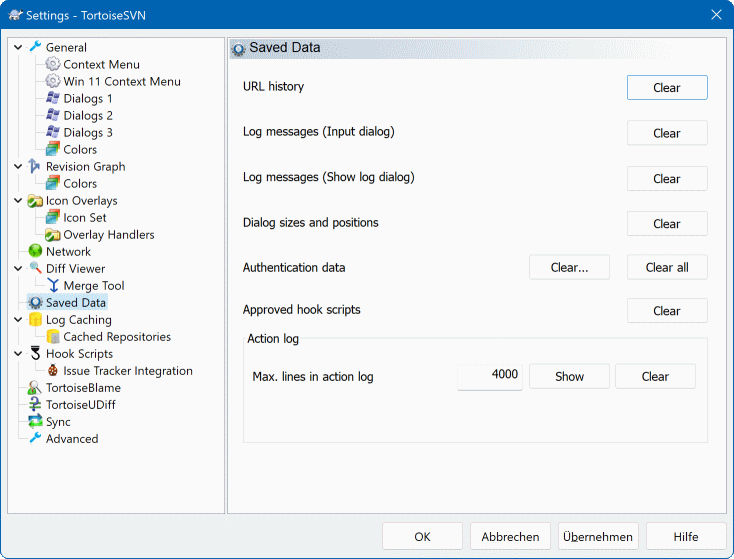Click the Colors icon under Revision Graph
Viewport: 734px width, 559px height.
click(52, 183)
